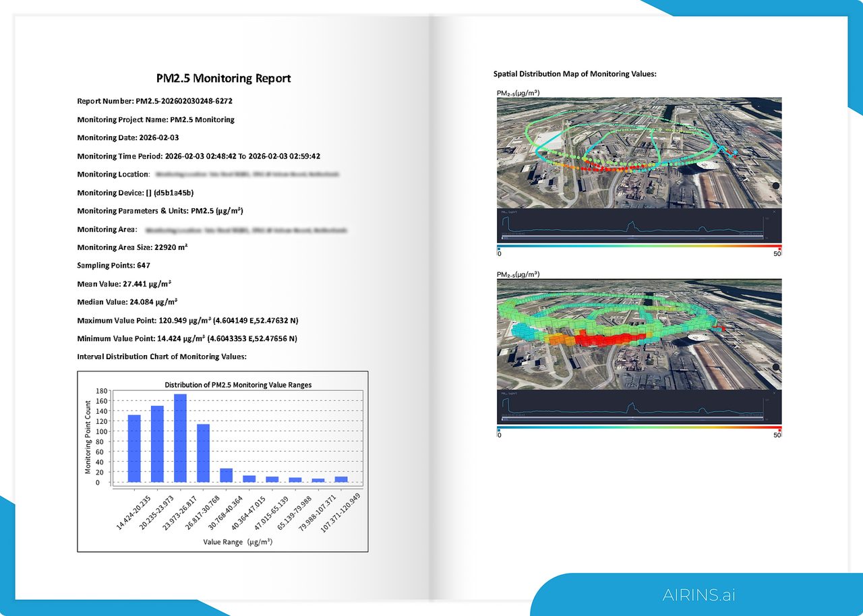Close the PM2.5 chart panel on the lower map
The width and height of the screenshot is (863, 616).
[774, 394]
